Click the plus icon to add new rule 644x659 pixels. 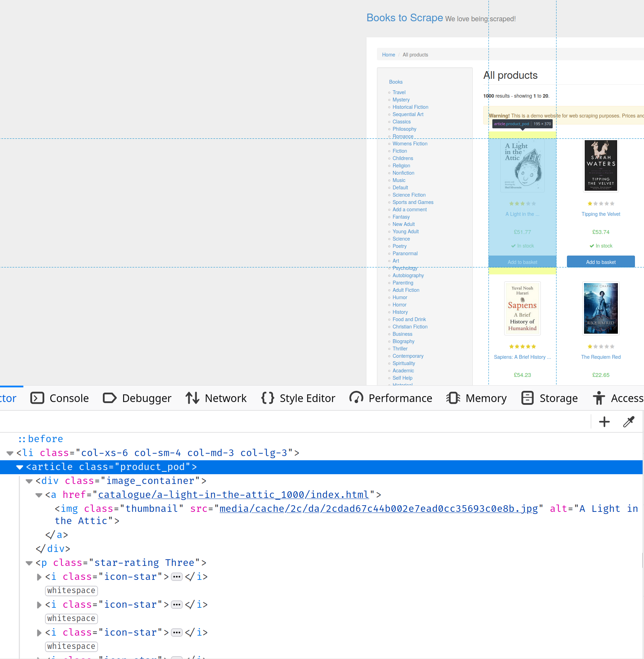click(x=604, y=422)
